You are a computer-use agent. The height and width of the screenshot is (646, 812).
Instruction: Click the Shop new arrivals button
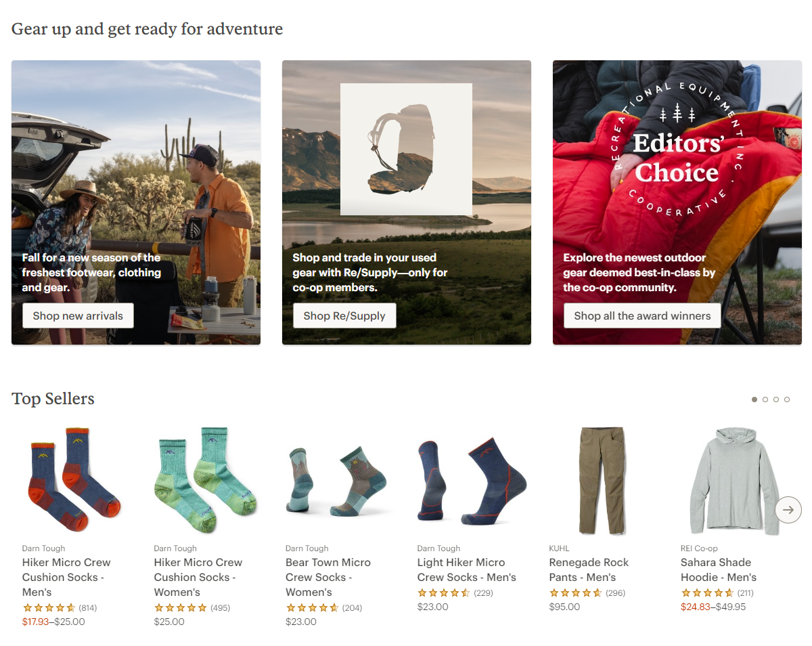pyautogui.click(x=78, y=316)
